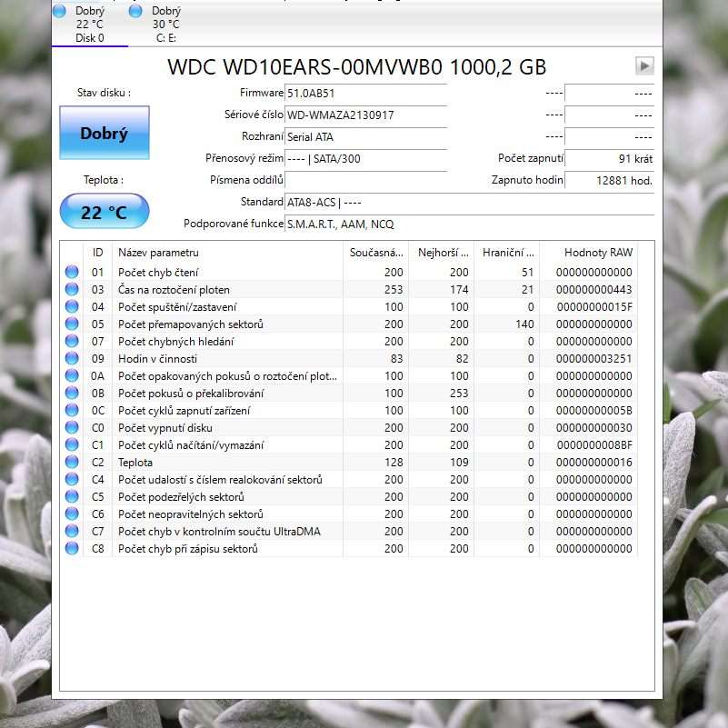Click the play arrow button at top right

tap(644, 65)
